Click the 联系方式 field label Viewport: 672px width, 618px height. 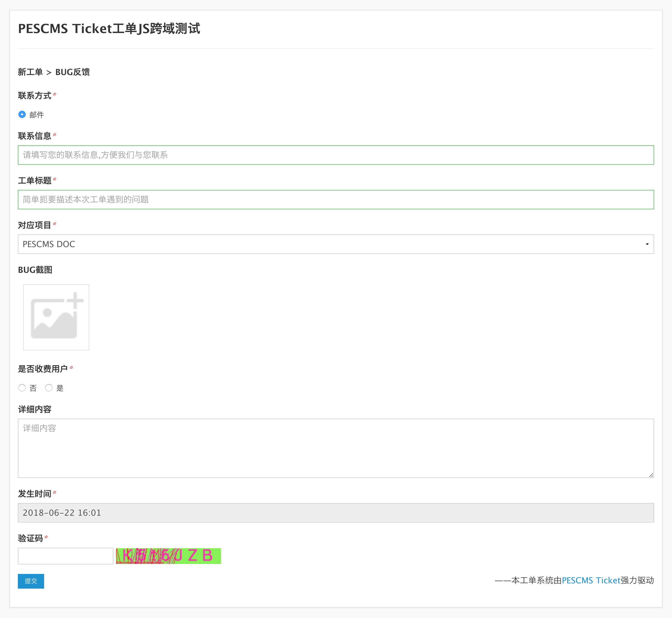pyautogui.click(x=35, y=95)
